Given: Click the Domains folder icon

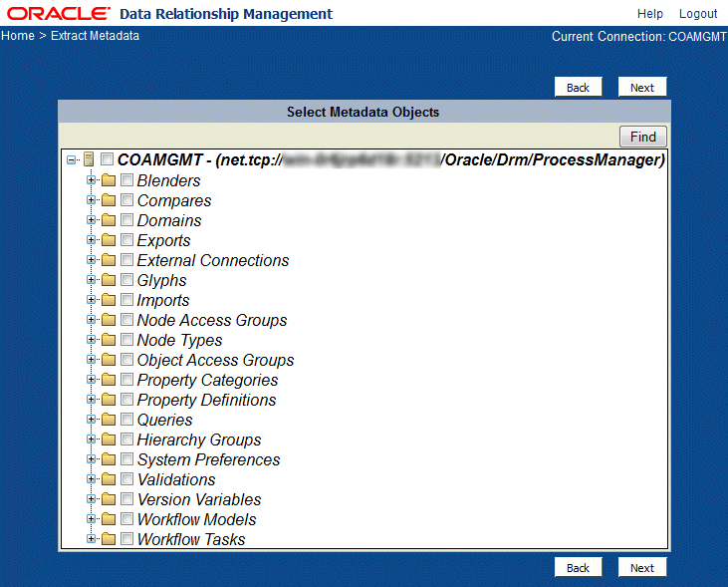Looking at the screenshot, I should [109, 220].
